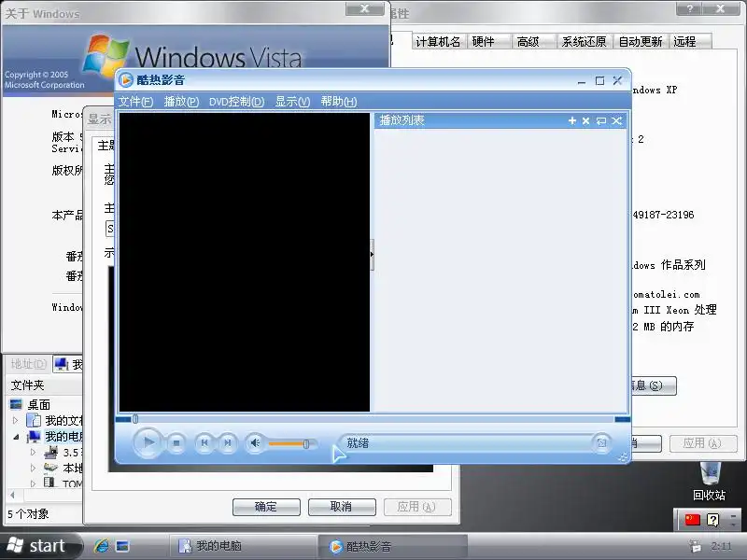Click the 我的文档 folder icon in tree
This screenshot has height=560, width=747.
tap(34, 420)
